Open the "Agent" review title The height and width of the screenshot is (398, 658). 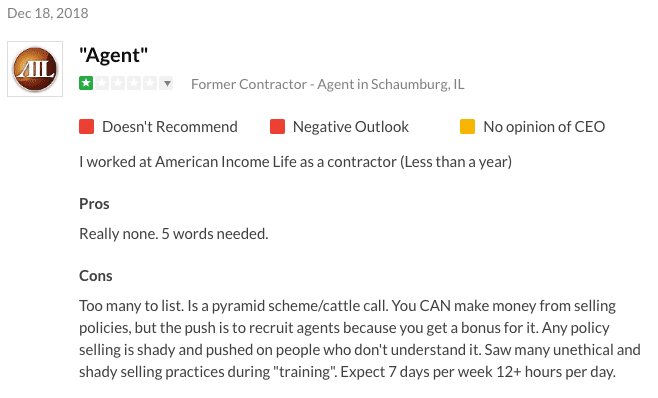[x=114, y=55]
